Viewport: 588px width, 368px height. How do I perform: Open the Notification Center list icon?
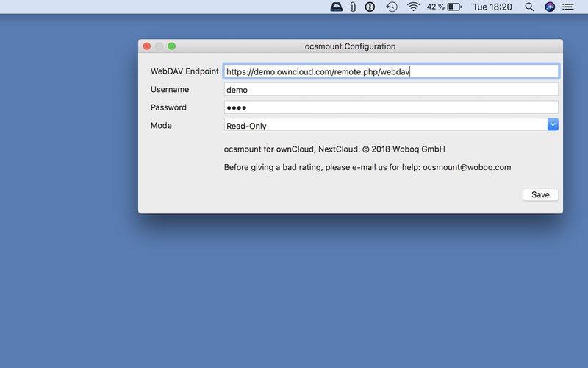pyautogui.click(x=568, y=7)
